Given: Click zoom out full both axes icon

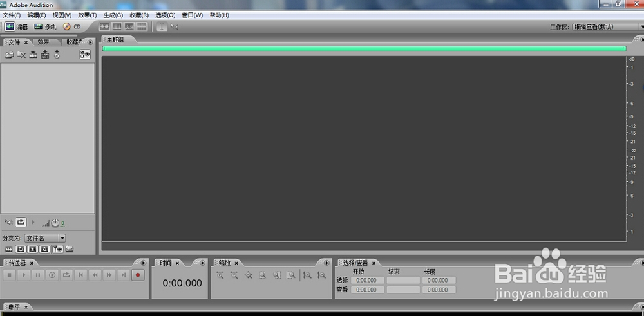Looking at the screenshot, I should click(249, 275).
